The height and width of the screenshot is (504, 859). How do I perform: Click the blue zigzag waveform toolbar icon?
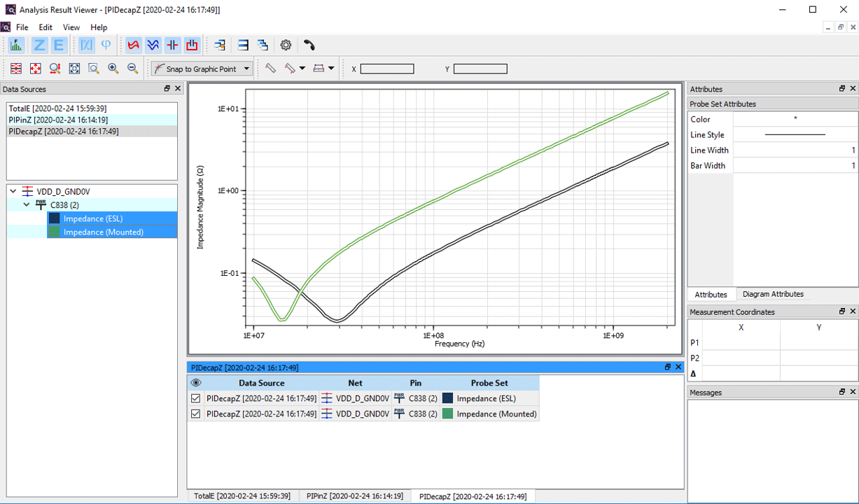coord(153,45)
